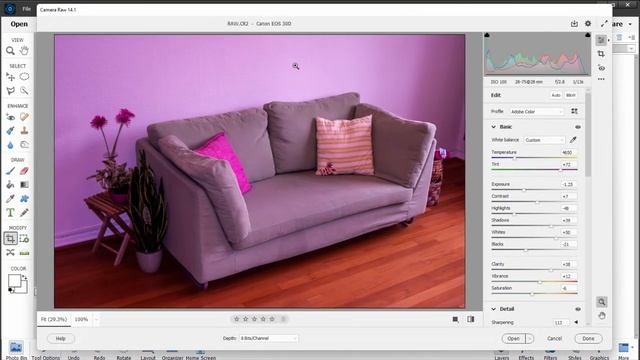Select the Eraser tool
The image size is (640, 360).
click(24, 171)
